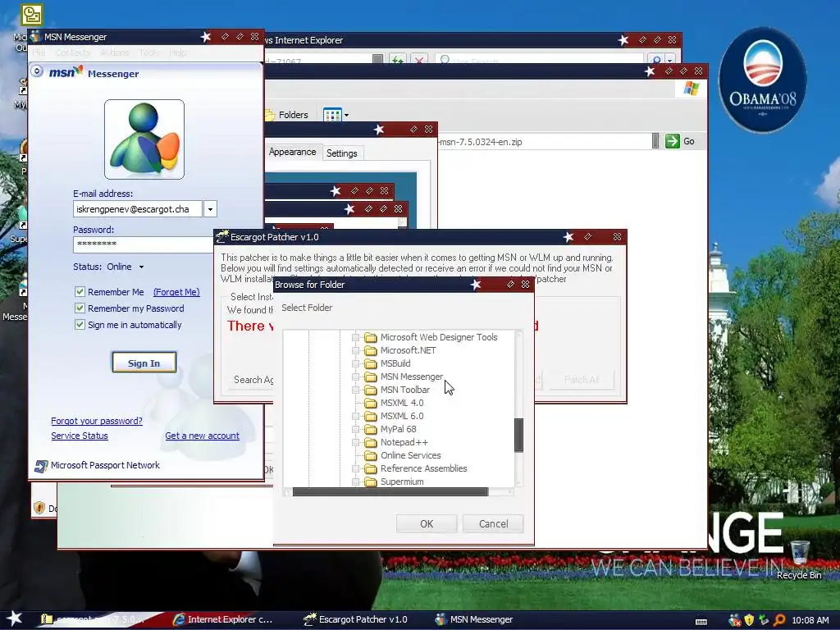
Task: Open the Service Status link
Action: click(x=80, y=436)
